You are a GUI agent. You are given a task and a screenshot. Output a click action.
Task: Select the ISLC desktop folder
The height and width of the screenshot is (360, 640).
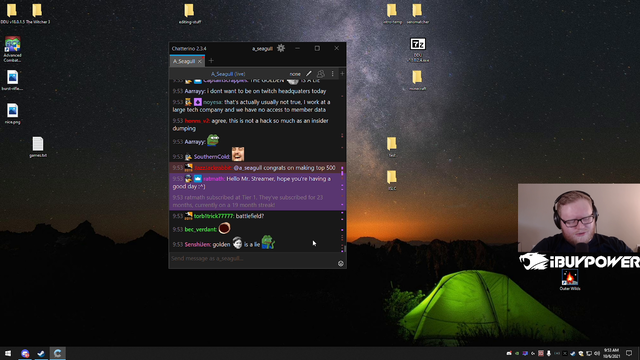click(392, 180)
